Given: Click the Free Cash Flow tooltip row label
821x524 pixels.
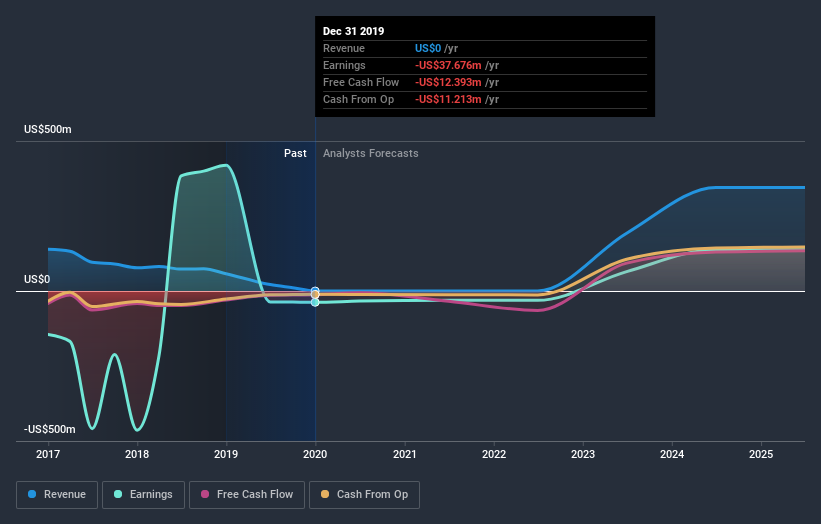Looking at the screenshot, I should pyautogui.click(x=361, y=82).
